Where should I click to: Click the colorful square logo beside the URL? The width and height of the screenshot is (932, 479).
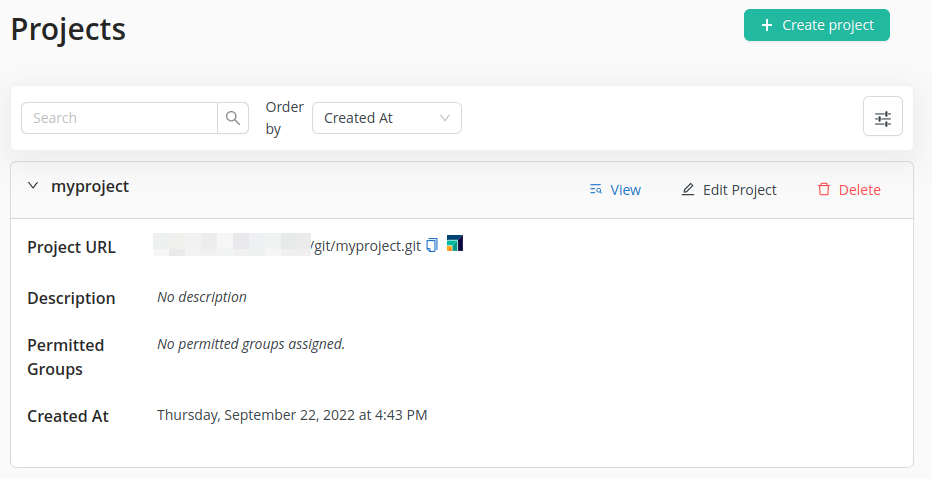click(455, 243)
